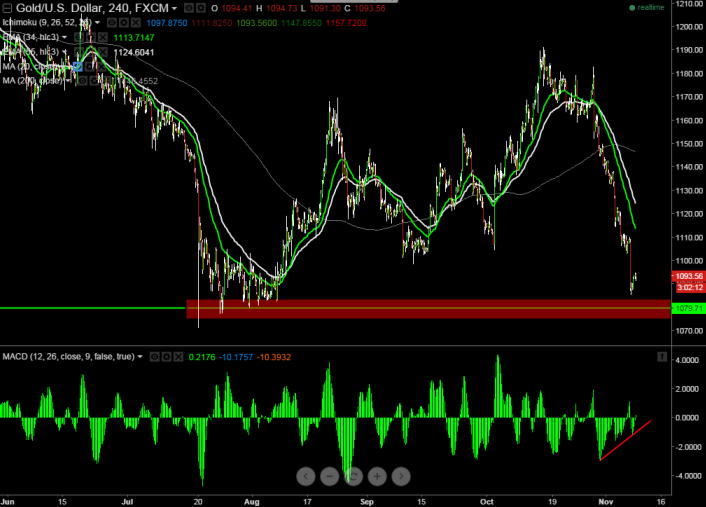706x507 pixels.
Task: Hide the MACD indicator with its eye icon
Action: pos(154,357)
